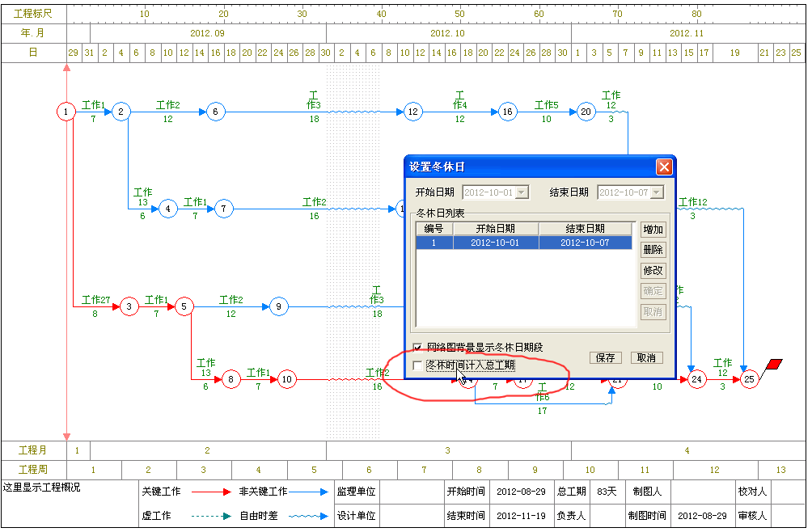Select red node 8
Screen dimensions: 812x532
231,379
